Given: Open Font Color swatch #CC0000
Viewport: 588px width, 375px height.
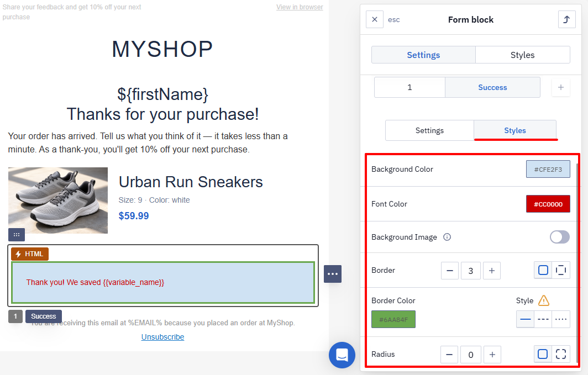Looking at the screenshot, I should [548, 204].
